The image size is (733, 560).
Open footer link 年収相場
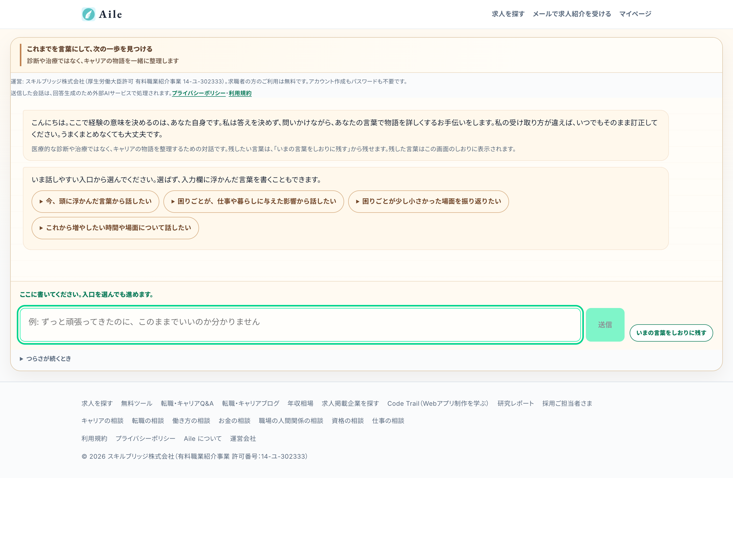[x=300, y=403]
